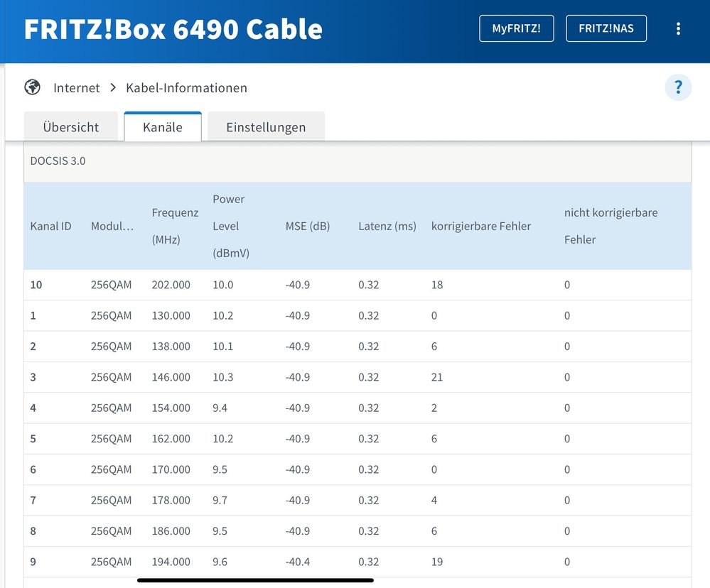Click the korrigierbare Fehler column header
The width and height of the screenshot is (710, 588).
tap(481, 226)
